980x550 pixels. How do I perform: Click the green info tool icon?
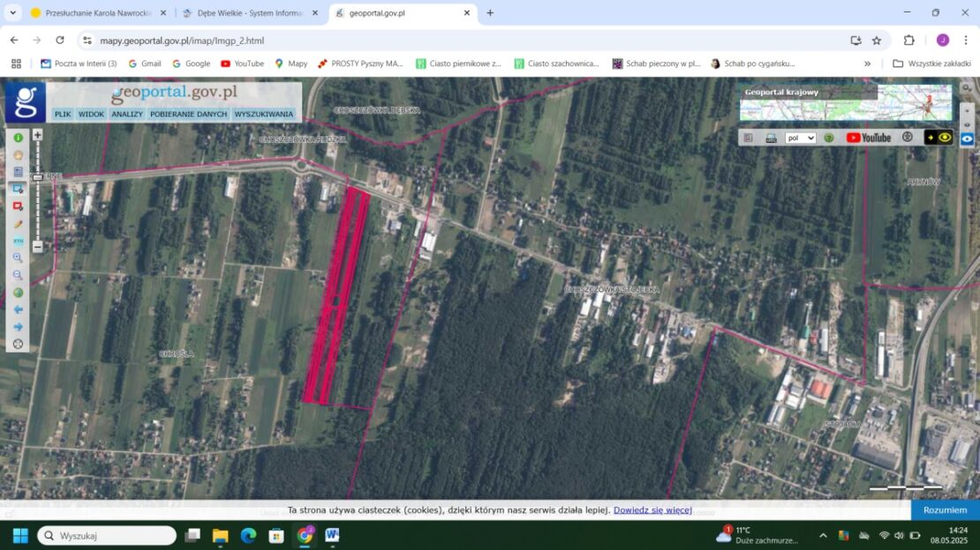point(18,138)
